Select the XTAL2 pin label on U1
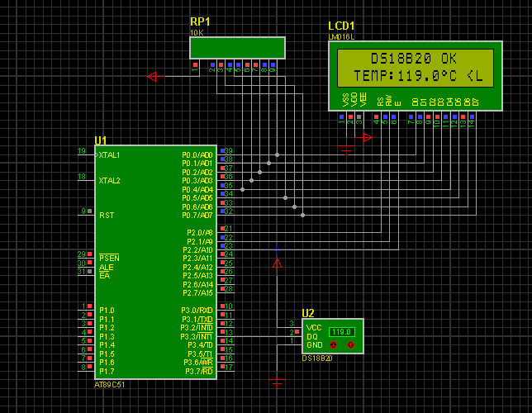Screen dimensions: 532x413 109,181
